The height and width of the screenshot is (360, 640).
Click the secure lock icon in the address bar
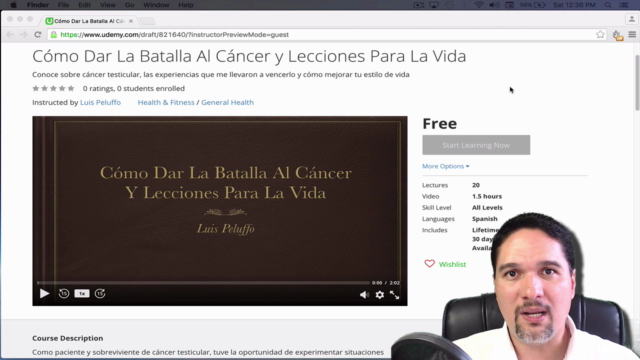53,35
